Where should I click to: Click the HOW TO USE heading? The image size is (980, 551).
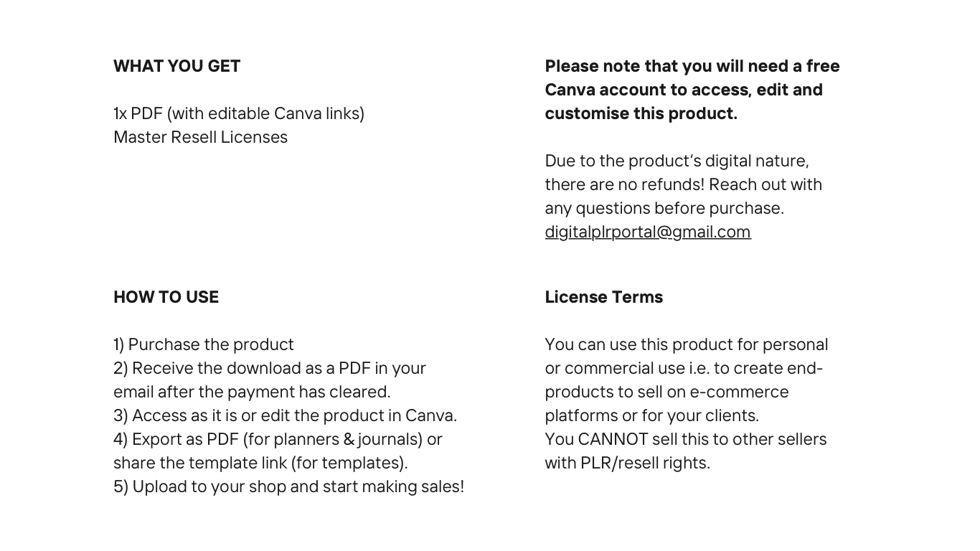166,297
